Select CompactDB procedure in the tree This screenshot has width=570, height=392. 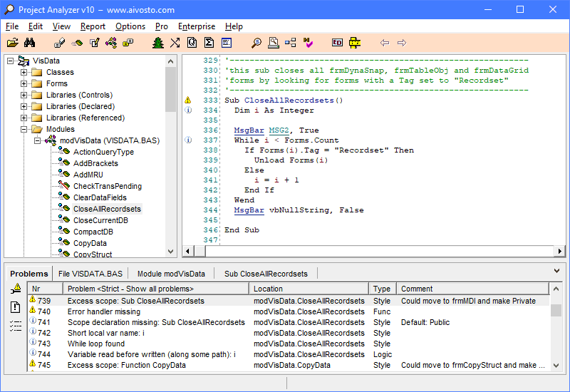93,232
